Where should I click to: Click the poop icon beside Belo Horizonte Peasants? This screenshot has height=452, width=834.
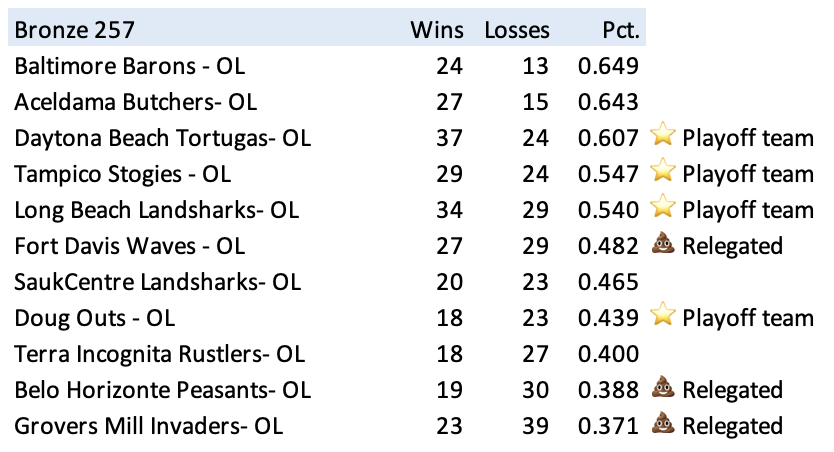coord(662,389)
